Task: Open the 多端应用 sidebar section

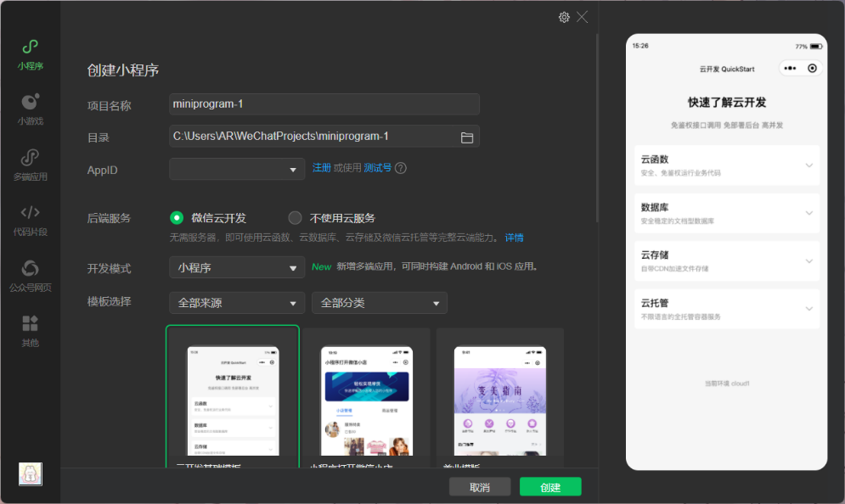Action: pos(31,165)
